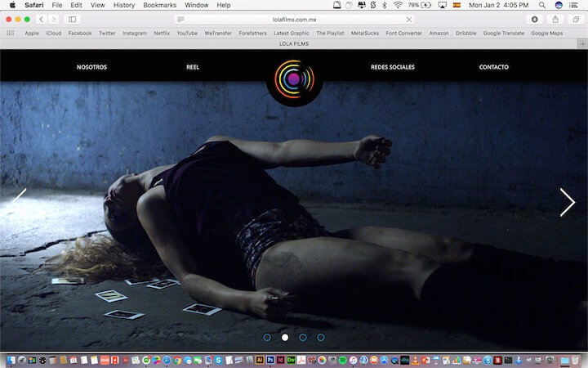The image size is (588, 368).
Task: Open the Font Converter bookmark
Action: (404, 33)
